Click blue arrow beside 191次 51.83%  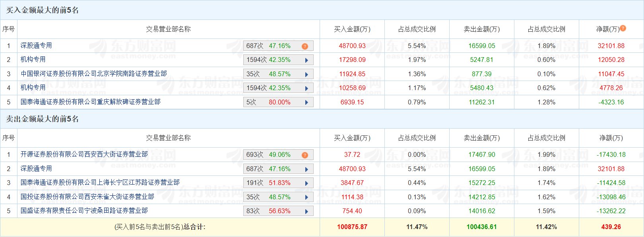[x=306, y=183]
